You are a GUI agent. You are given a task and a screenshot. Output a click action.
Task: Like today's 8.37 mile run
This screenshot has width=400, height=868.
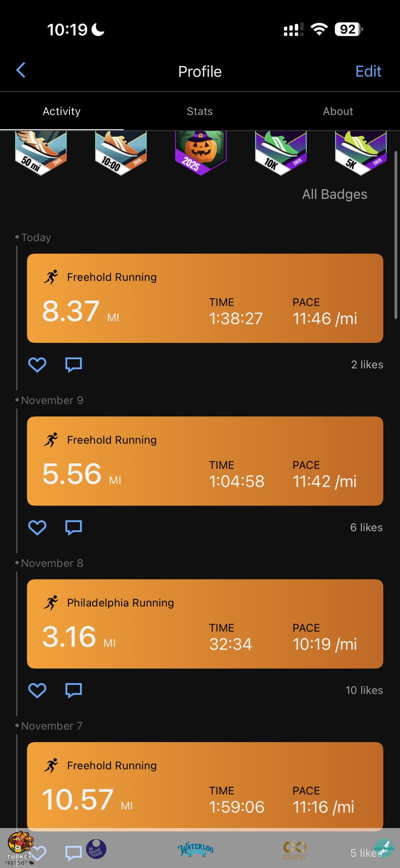[37, 364]
